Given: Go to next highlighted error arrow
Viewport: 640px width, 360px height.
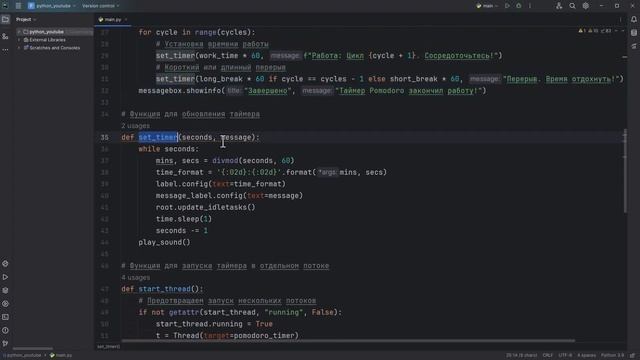Looking at the screenshot, I should click(623, 31).
